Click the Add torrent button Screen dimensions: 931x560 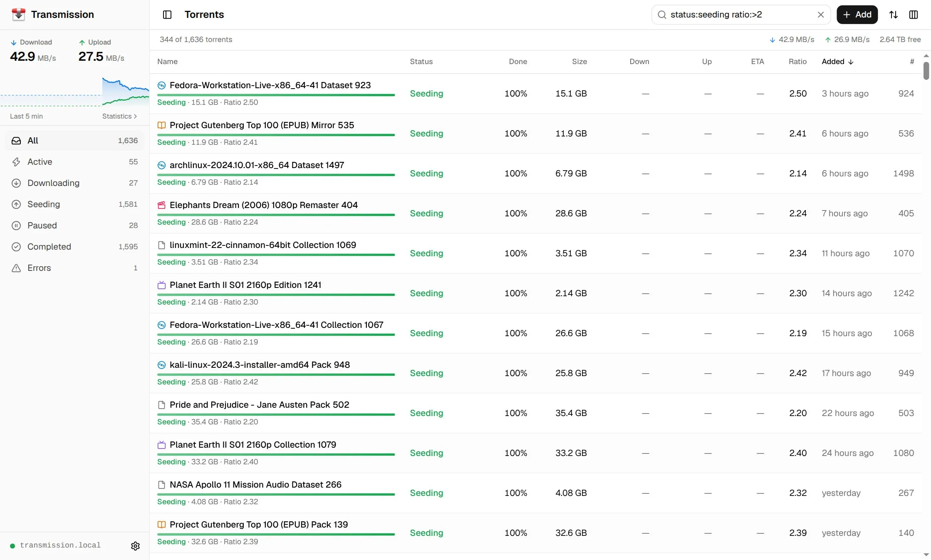click(x=857, y=15)
